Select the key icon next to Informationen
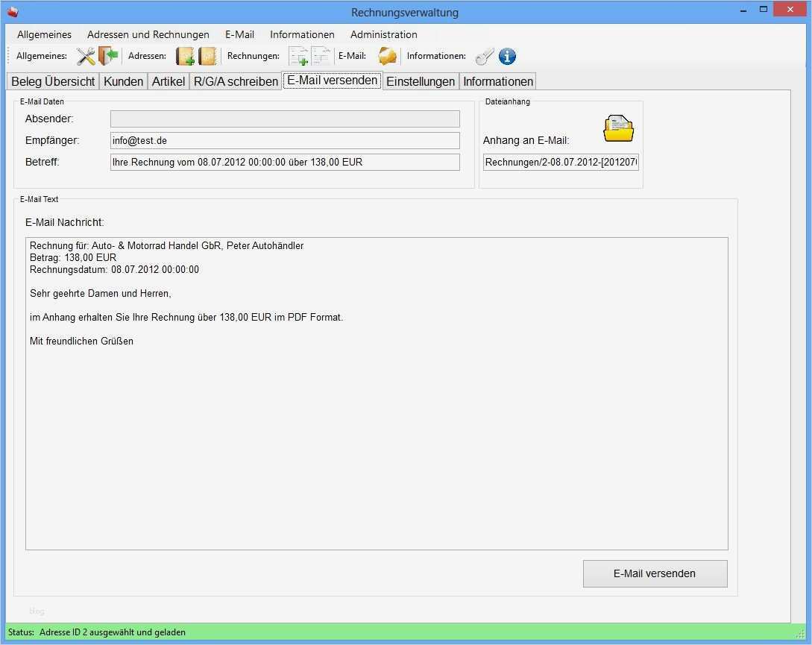This screenshot has height=645, width=812. click(484, 56)
